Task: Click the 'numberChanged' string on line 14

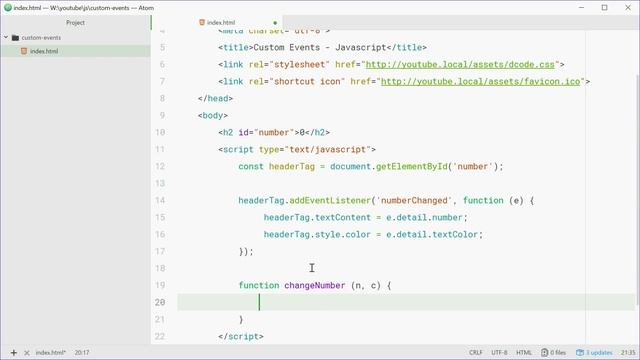Action: 414,200
